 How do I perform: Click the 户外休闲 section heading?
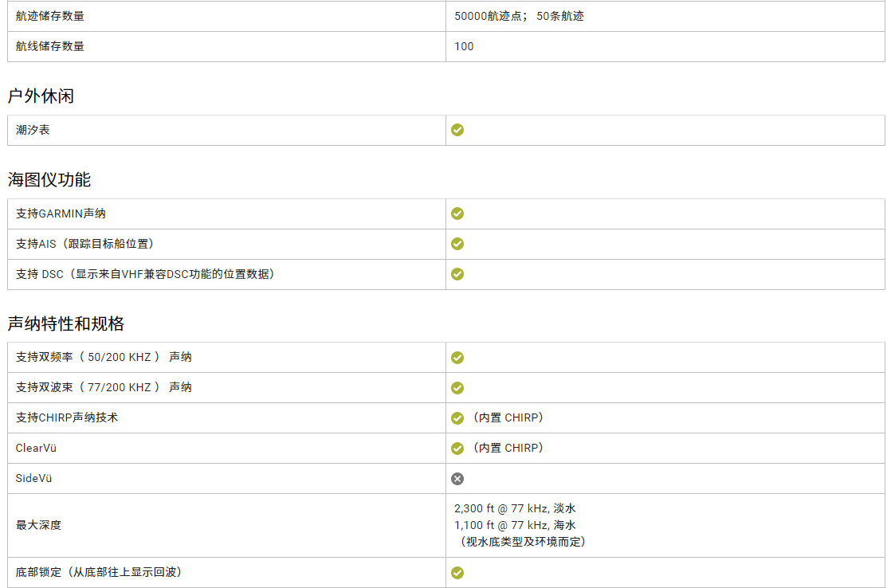click(41, 96)
